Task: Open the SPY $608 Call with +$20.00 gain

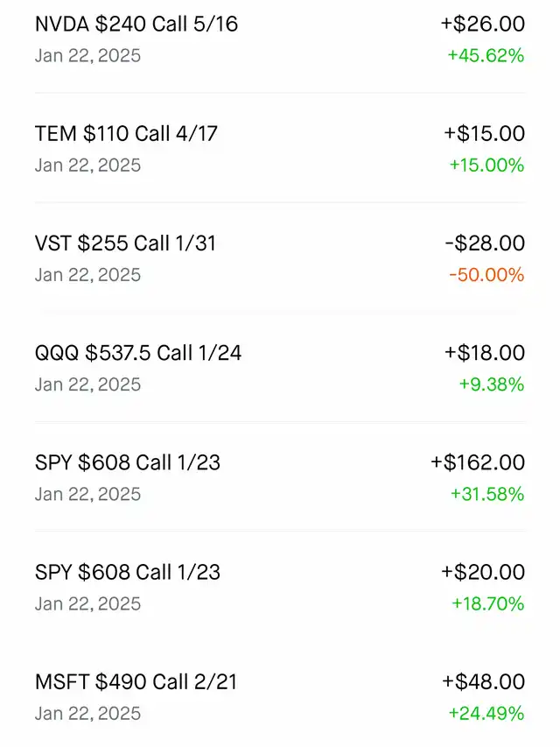Action: [x=128, y=572]
